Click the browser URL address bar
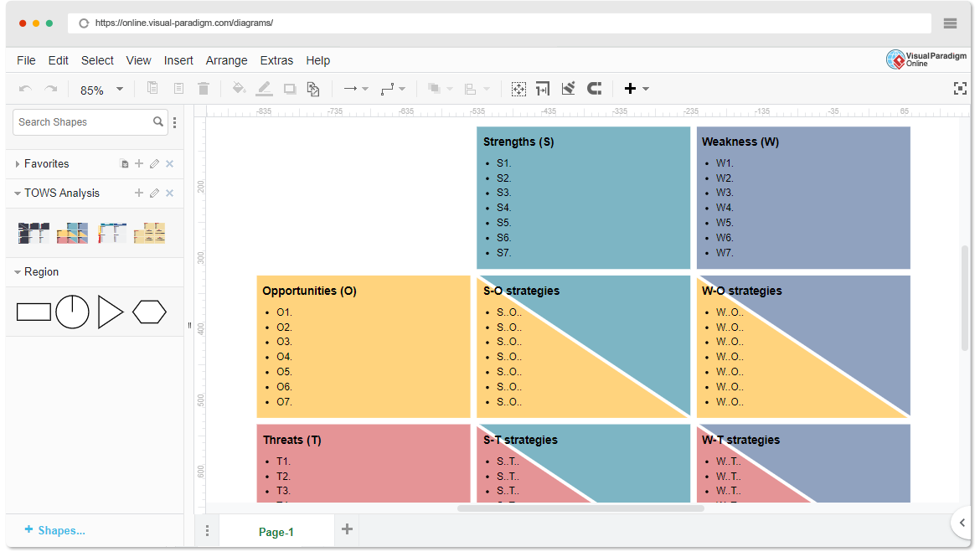 coord(498,23)
